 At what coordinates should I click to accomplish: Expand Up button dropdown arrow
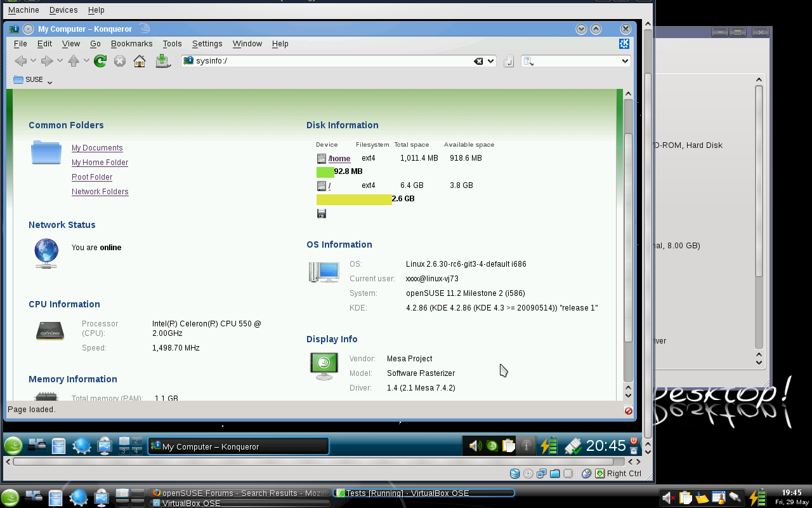coord(86,61)
